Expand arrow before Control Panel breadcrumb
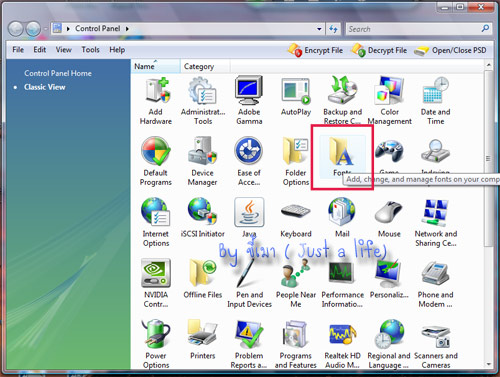The width and height of the screenshot is (500, 377). [68, 29]
